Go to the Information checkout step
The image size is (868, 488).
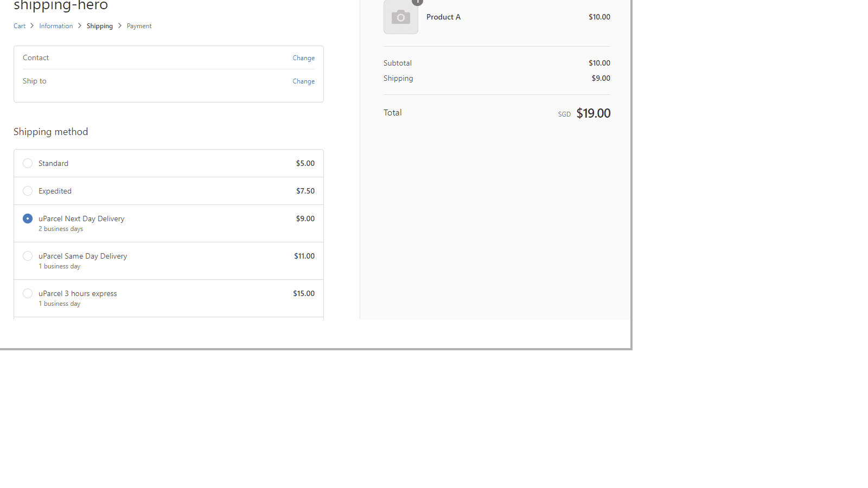point(56,25)
